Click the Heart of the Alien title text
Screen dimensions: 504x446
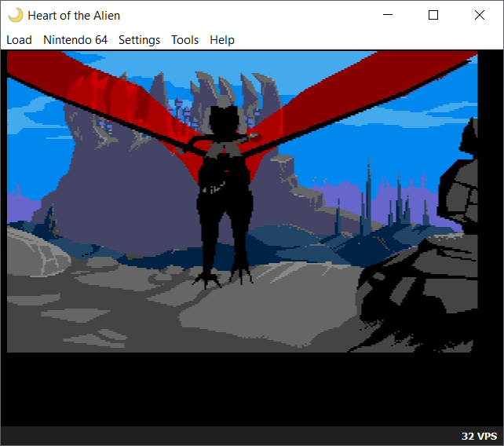(74, 16)
